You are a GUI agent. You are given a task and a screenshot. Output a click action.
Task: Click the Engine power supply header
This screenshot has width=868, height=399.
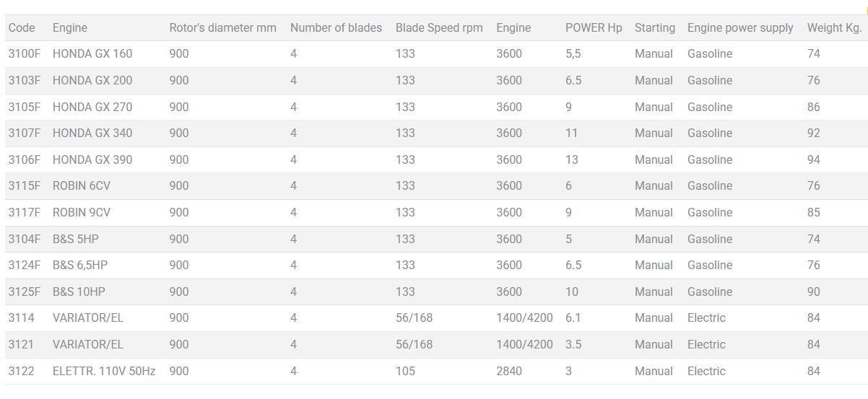740,28
